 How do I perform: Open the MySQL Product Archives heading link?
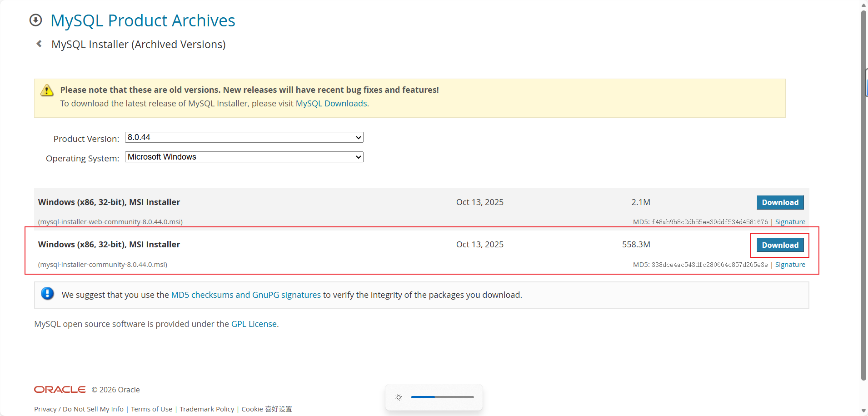pos(143,20)
